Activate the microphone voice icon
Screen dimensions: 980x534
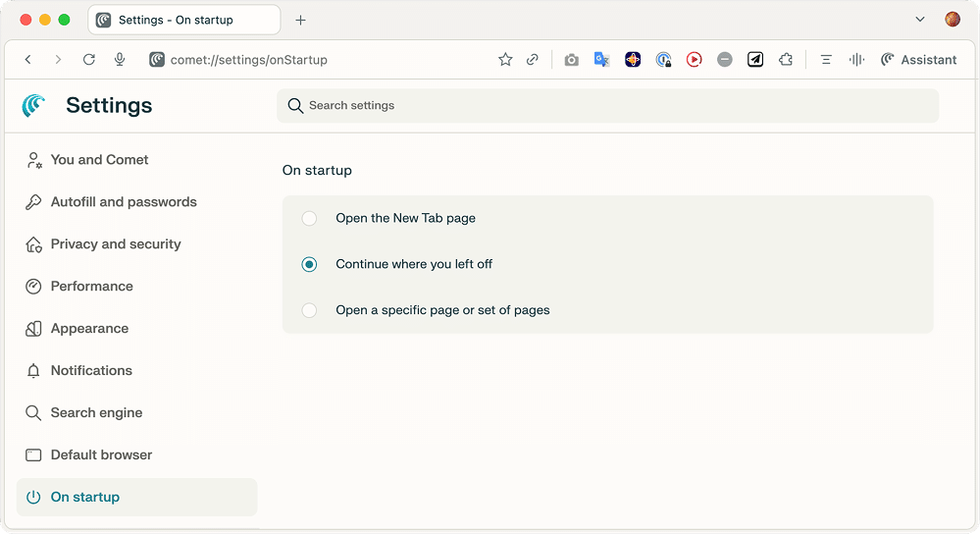120,60
